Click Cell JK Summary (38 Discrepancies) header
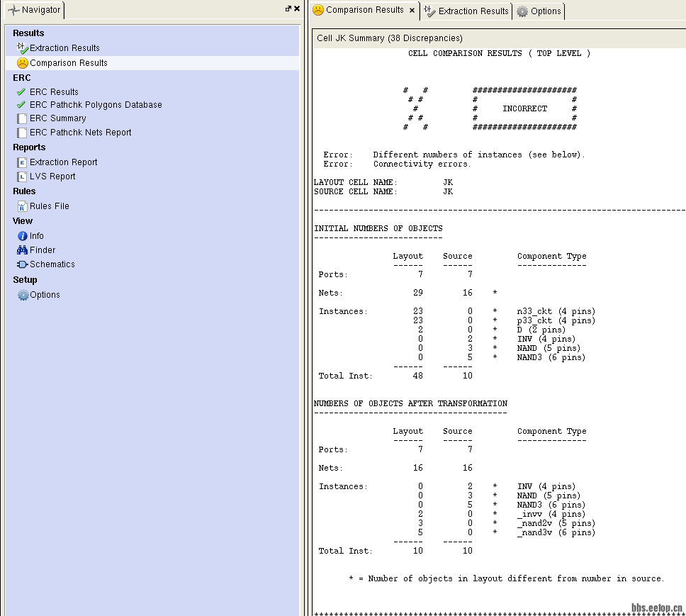The height and width of the screenshot is (616, 686). pyautogui.click(x=389, y=38)
